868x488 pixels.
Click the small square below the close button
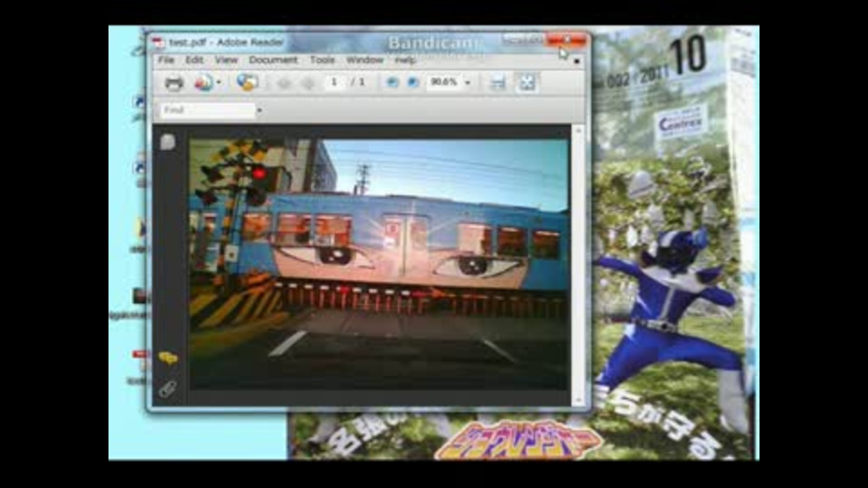pyautogui.click(x=577, y=61)
